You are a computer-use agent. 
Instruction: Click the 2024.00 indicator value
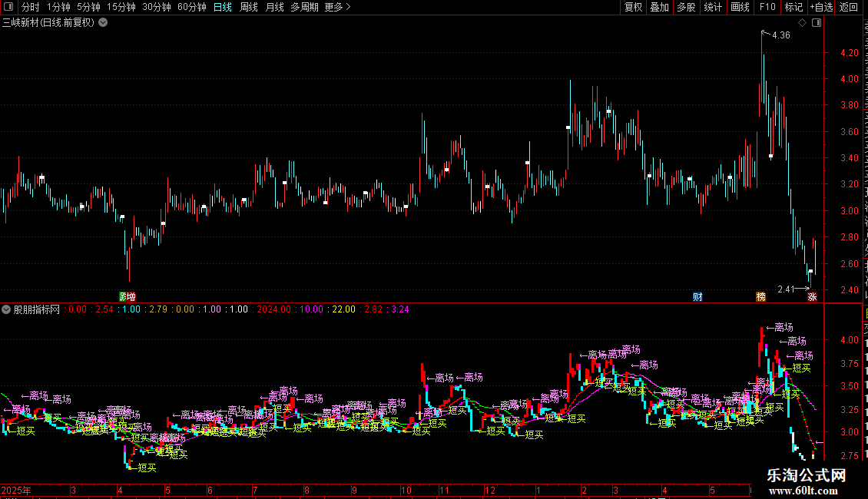click(x=274, y=309)
